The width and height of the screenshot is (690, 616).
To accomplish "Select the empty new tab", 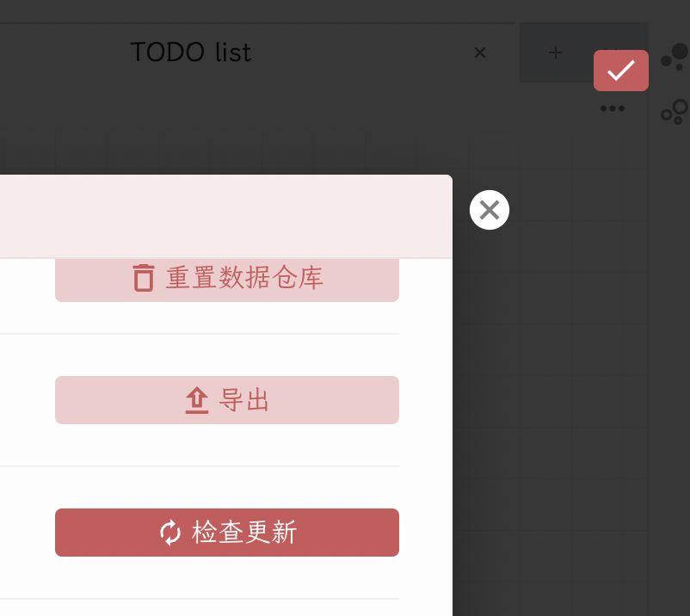I will [x=582, y=52].
